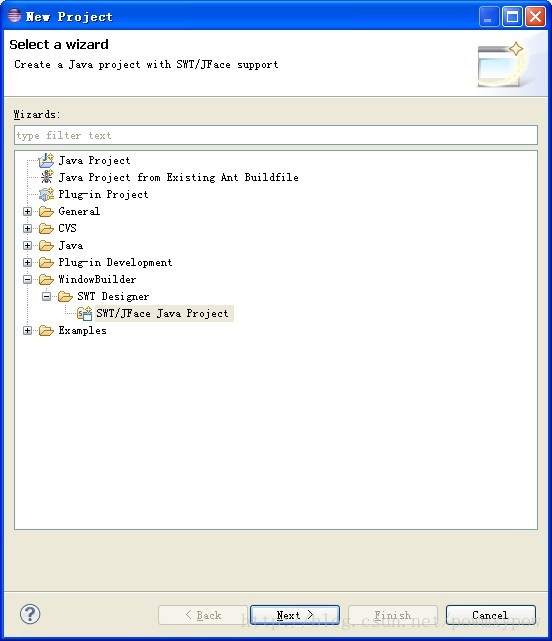
Task: Click the Plug-in Project wizard icon
Action: click(x=46, y=194)
